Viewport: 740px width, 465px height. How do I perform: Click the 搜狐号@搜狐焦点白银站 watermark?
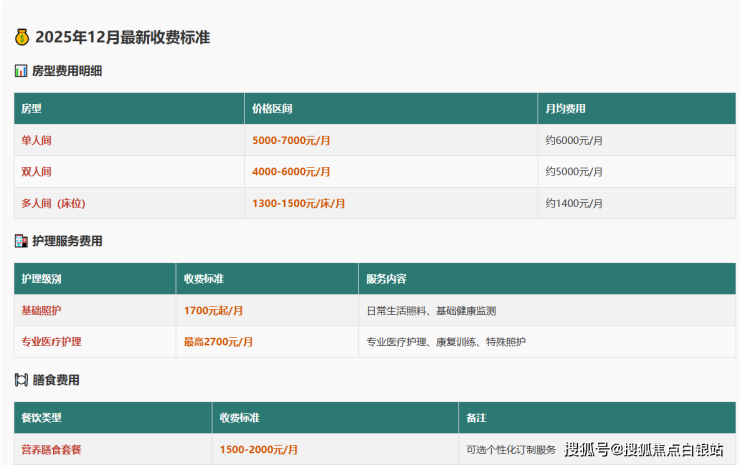pyautogui.click(x=644, y=449)
